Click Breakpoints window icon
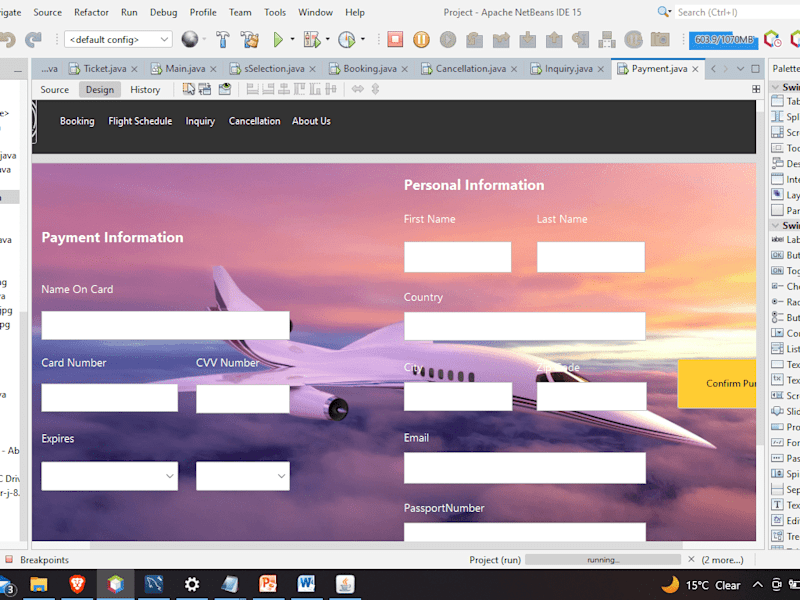 (9, 560)
